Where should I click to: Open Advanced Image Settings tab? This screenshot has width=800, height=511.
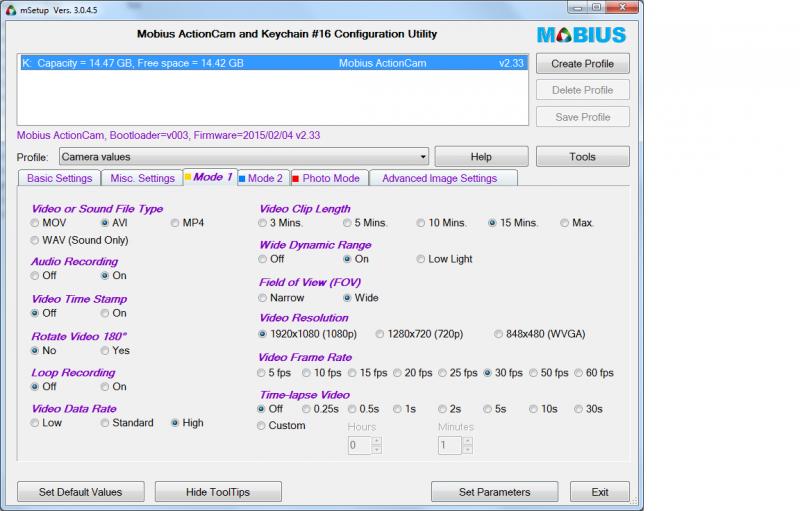[443, 178]
